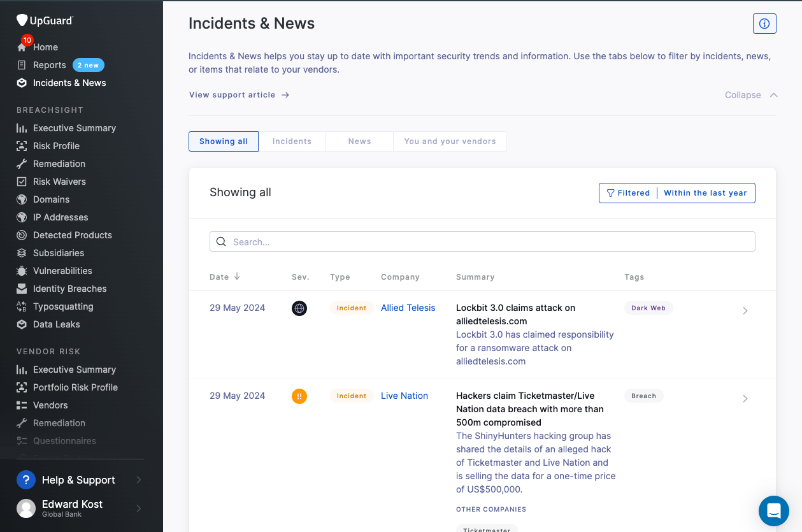Image resolution: width=802 pixels, height=532 pixels.
Task: Click the Vendor Risk Executive Summary chart icon
Action: click(x=22, y=370)
